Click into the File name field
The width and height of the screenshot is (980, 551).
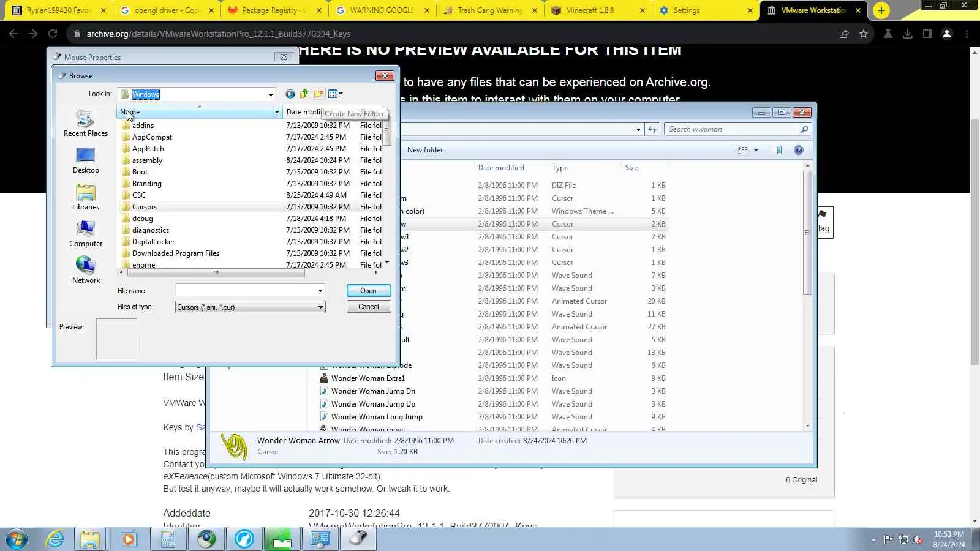(x=246, y=291)
